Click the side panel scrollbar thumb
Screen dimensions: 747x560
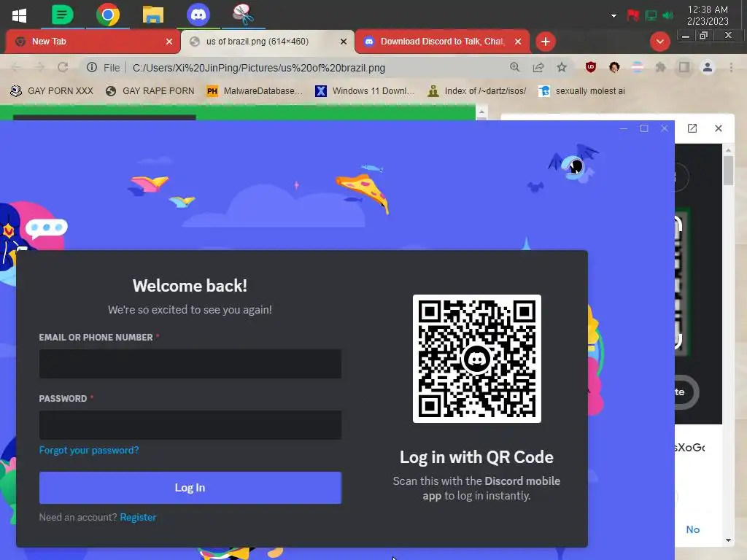tap(728, 171)
